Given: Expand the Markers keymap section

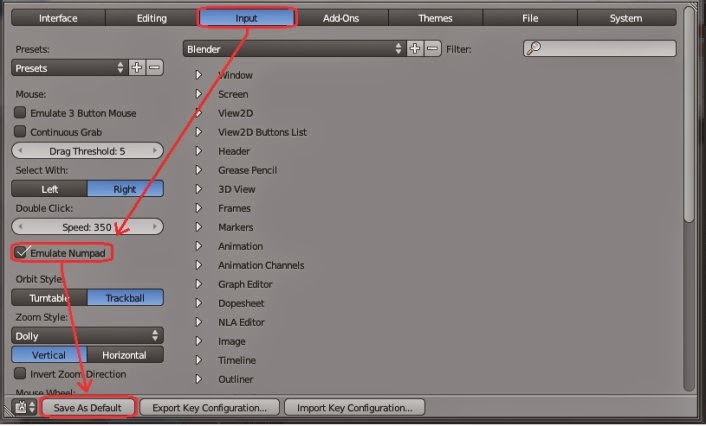Looking at the screenshot, I should point(198,227).
